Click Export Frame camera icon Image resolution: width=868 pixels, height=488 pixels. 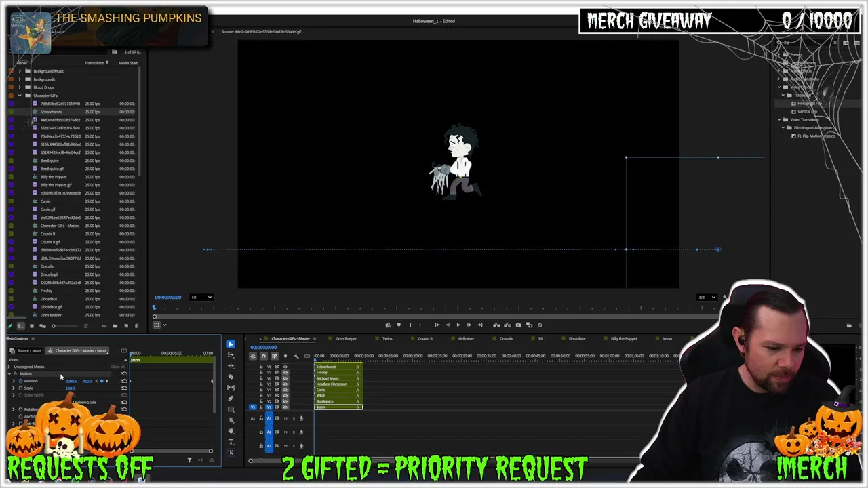pyautogui.click(x=518, y=325)
